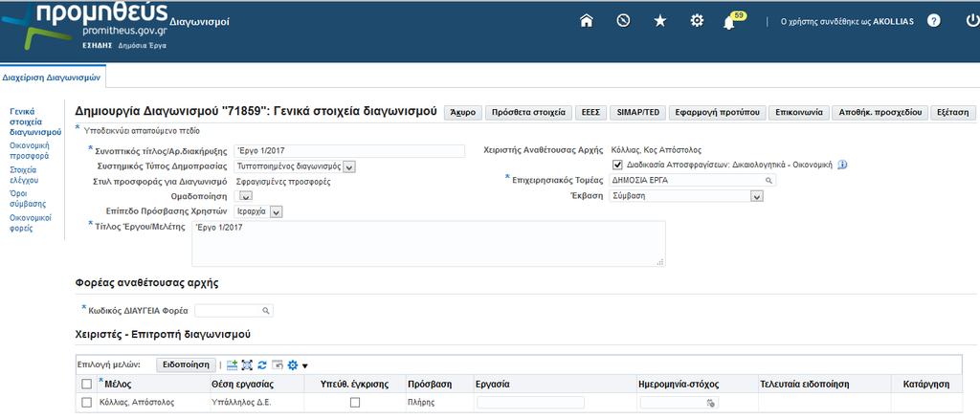The image size is (980, 419).
Task: Toggle Διαδικασία Αποσφραγίσεων checkbox
Action: 618,165
